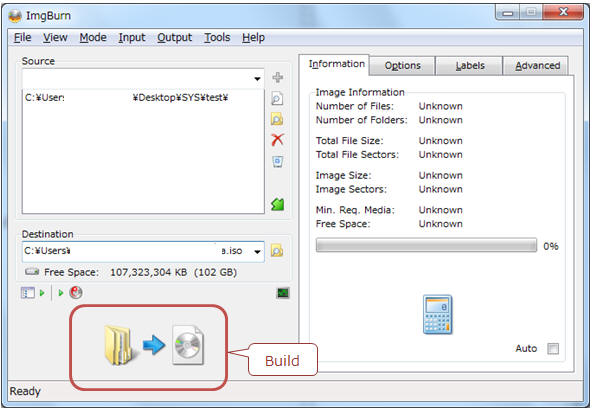Switch to the Advanced tab
The height and width of the screenshot is (410, 594).
[537, 66]
